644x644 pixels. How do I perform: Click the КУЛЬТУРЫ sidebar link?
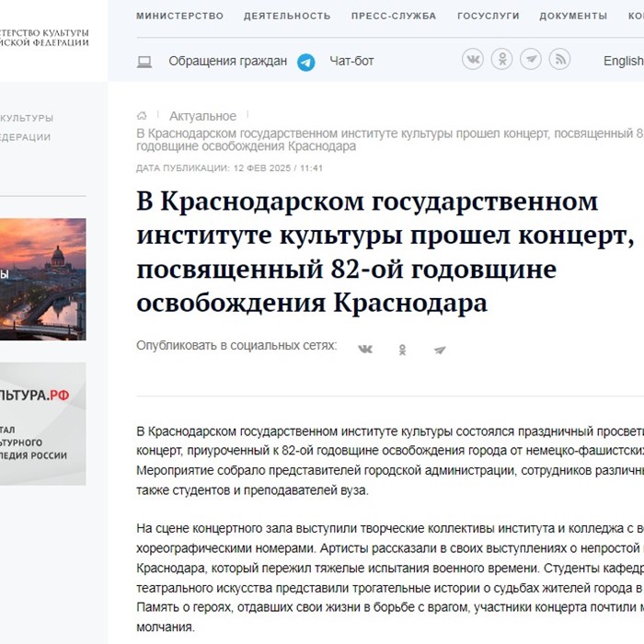click(x=27, y=119)
